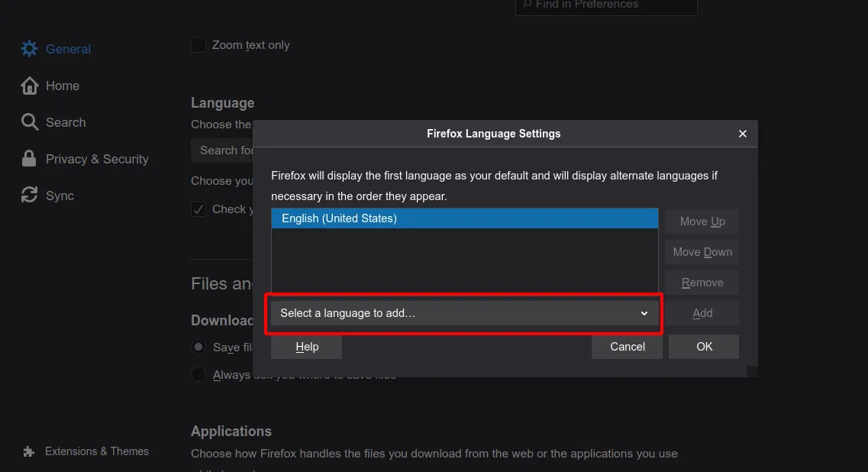
Task: Click the chevron arrow on the language dropdown
Action: [644, 313]
